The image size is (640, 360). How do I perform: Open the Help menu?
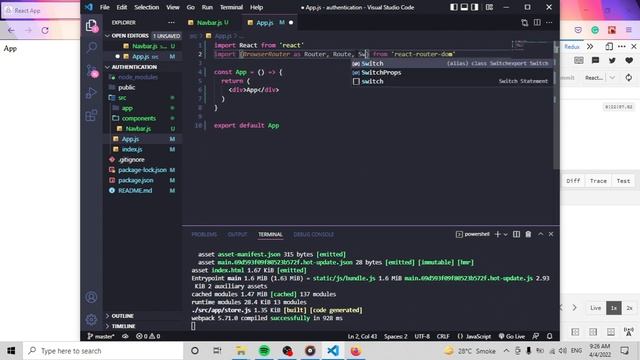click(x=256, y=7)
